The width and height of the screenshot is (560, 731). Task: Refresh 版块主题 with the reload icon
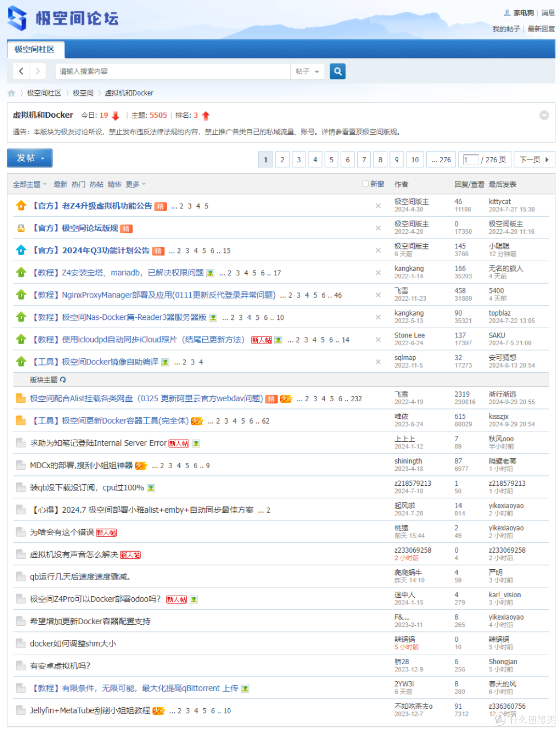[x=63, y=379]
